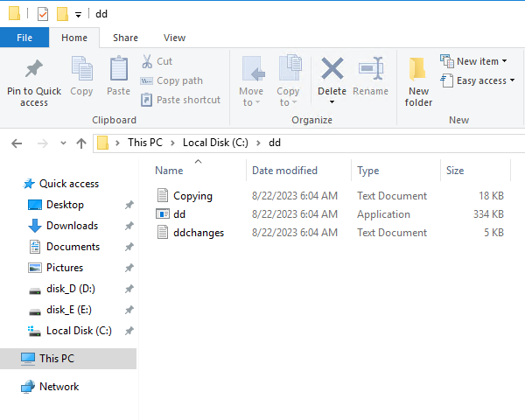
Task: Open the New item dropdown
Action: (473, 61)
